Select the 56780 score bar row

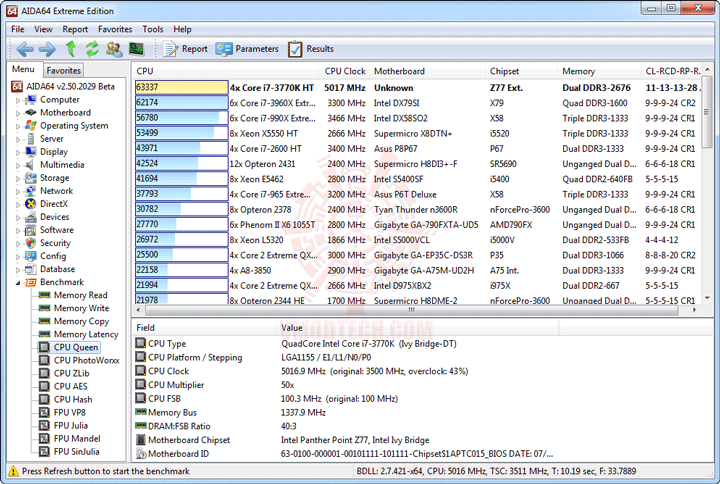click(x=181, y=118)
